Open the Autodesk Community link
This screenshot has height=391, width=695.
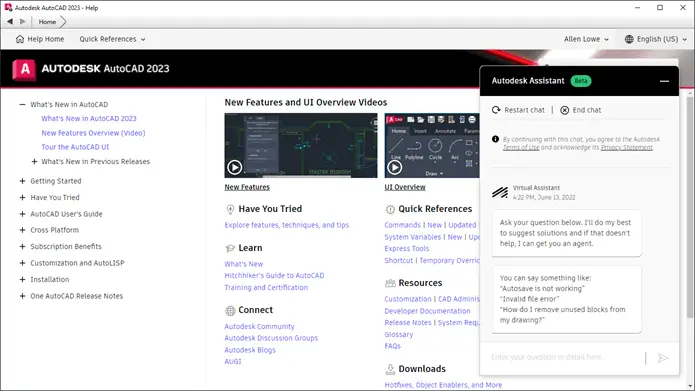pyautogui.click(x=259, y=326)
